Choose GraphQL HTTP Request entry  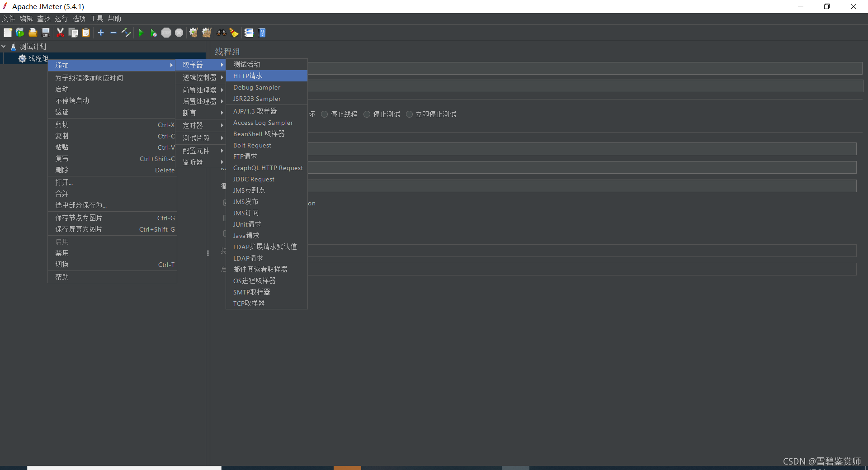(267, 168)
